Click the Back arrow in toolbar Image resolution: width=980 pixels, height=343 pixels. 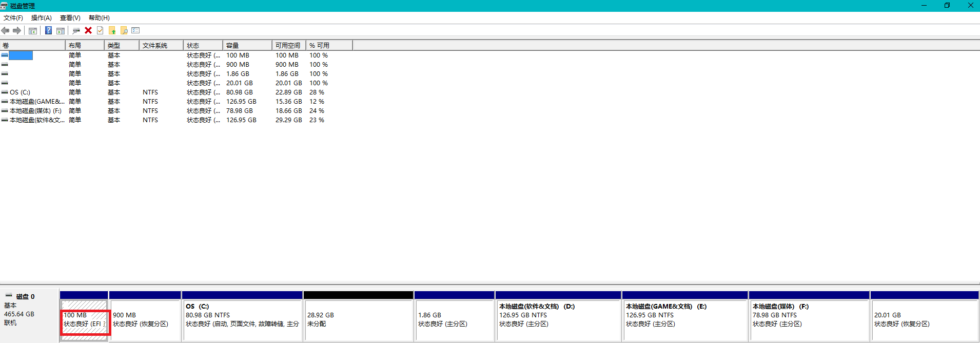[x=6, y=31]
